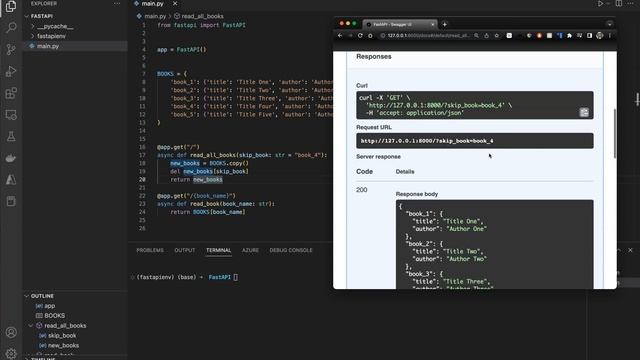Click the Swagger page vertical scrollbar
Image resolution: width=640 pixels, height=360 pixels.
(x=615, y=133)
